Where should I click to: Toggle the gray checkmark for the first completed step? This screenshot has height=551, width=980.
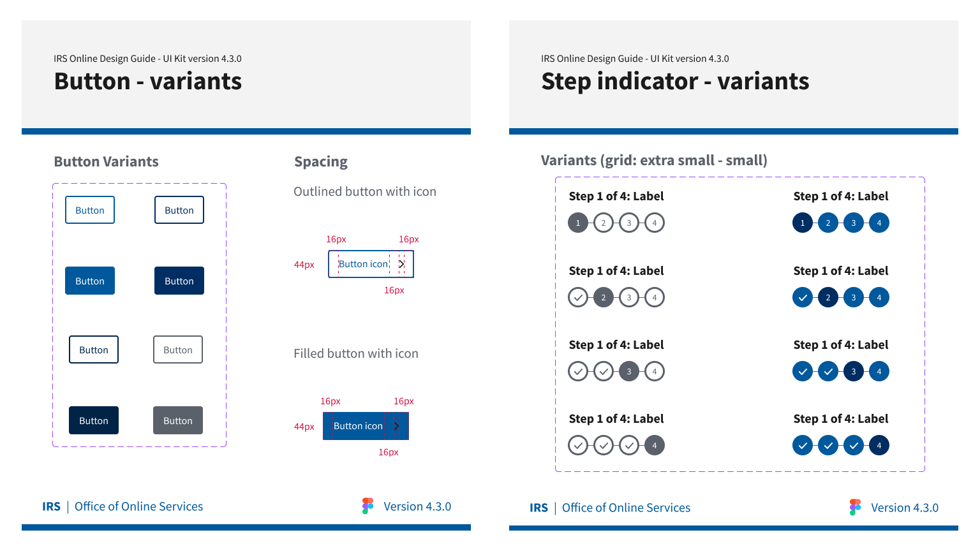(578, 297)
